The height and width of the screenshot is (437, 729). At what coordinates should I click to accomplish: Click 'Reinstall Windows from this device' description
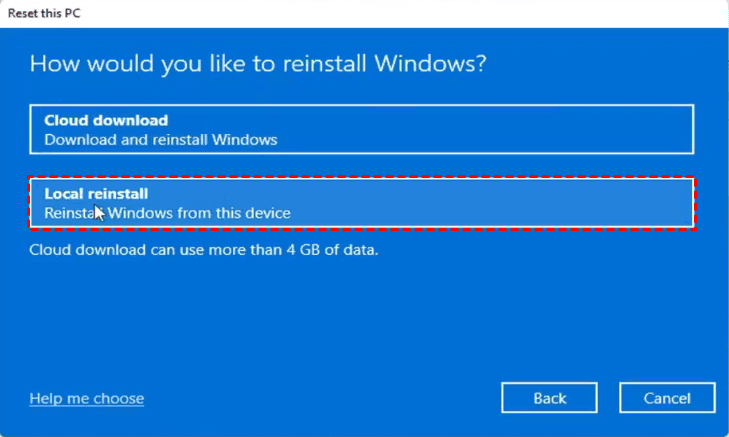tap(167, 213)
